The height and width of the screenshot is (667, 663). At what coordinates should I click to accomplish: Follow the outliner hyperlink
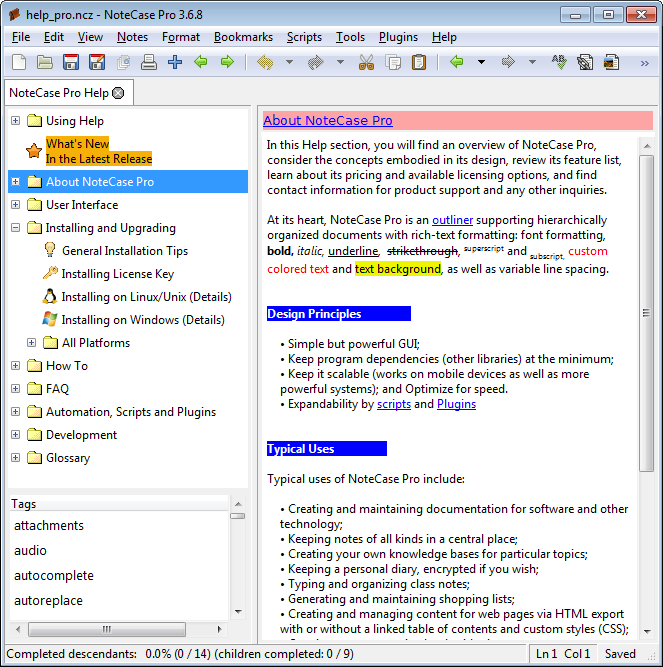pos(452,220)
